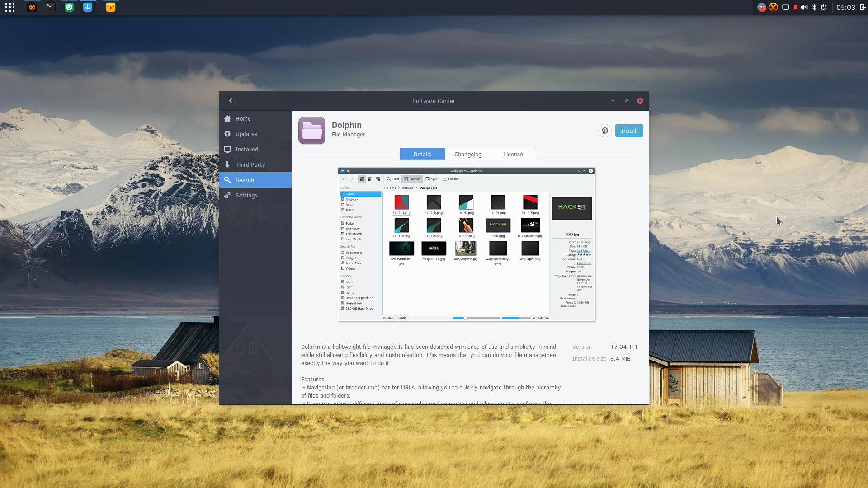Switch to the Details tab
The height and width of the screenshot is (488, 868).
click(x=422, y=154)
